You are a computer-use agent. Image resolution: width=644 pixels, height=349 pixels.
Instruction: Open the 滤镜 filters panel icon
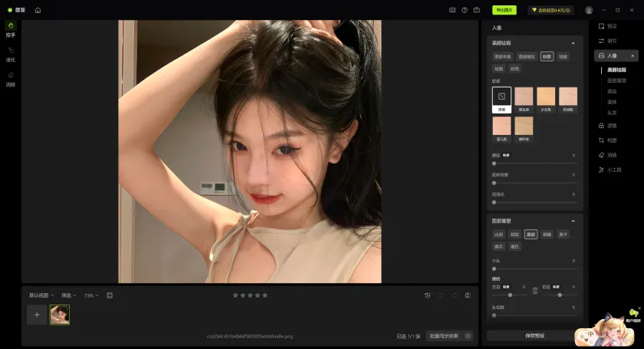click(601, 126)
